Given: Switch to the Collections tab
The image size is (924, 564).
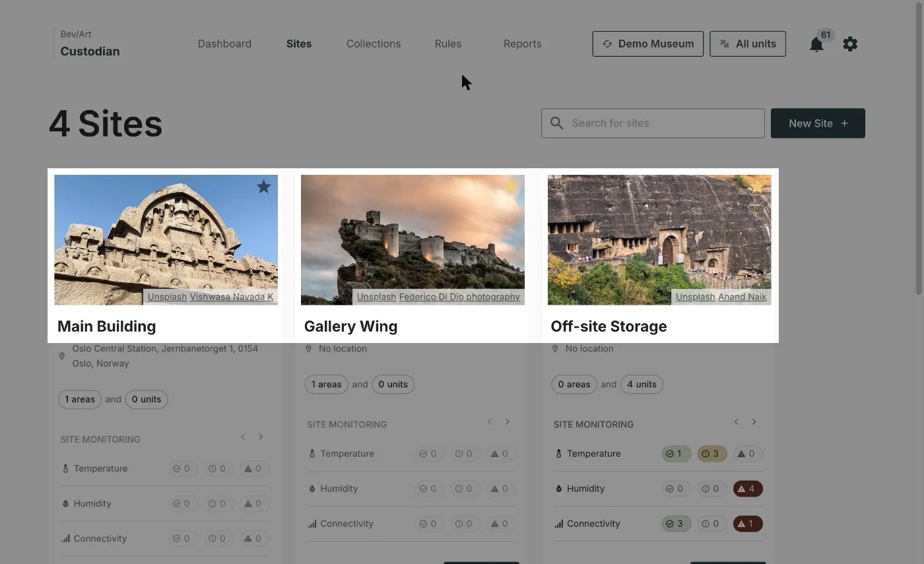Looking at the screenshot, I should pyautogui.click(x=374, y=44).
